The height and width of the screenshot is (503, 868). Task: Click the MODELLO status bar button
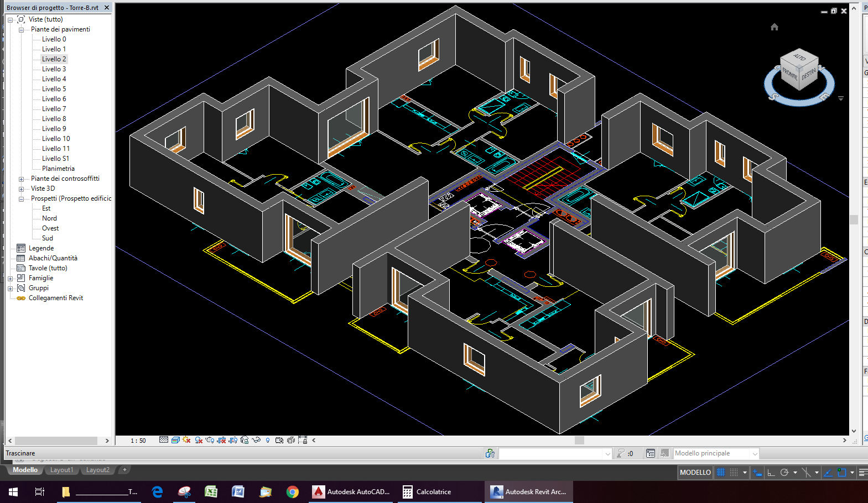click(x=695, y=473)
